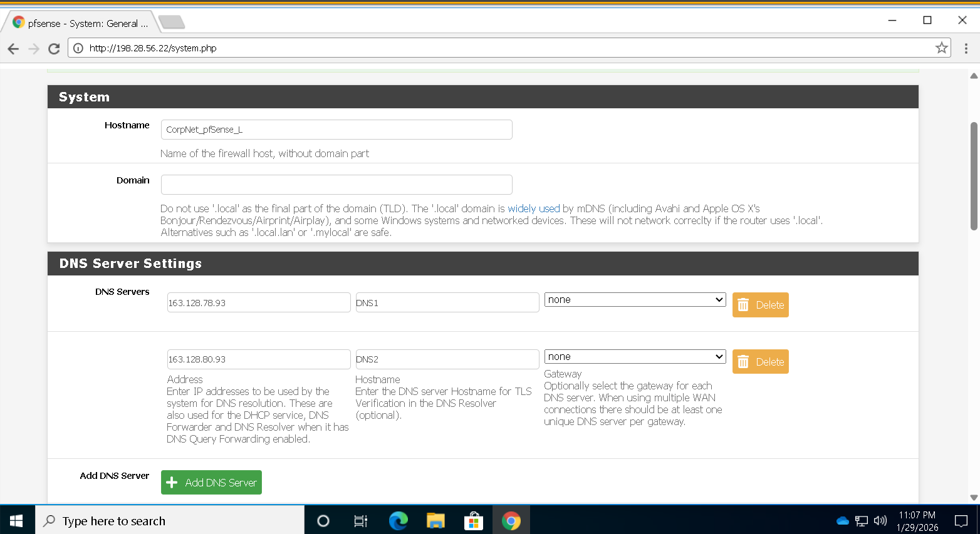View the site information icon in the address bar

click(x=78, y=48)
